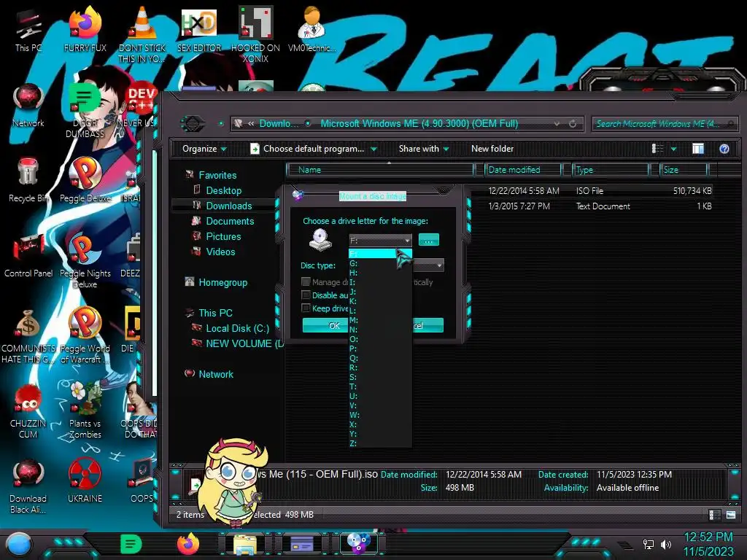Select Documents in navigation pane
The width and height of the screenshot is (747, 560).
click(230, 221)
